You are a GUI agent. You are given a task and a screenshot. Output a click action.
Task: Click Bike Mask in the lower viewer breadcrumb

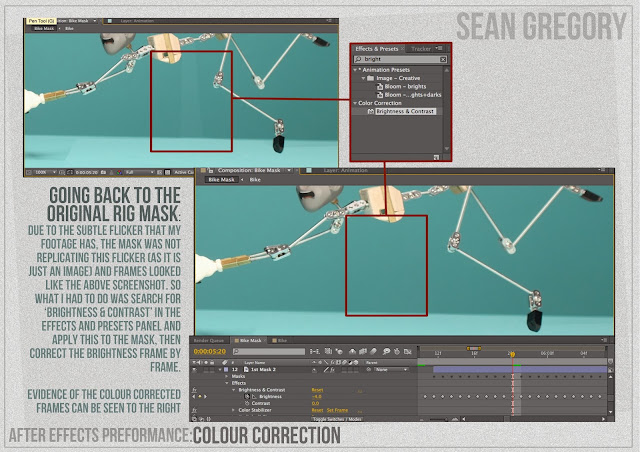pyautogui.click(x=221, y=180)
